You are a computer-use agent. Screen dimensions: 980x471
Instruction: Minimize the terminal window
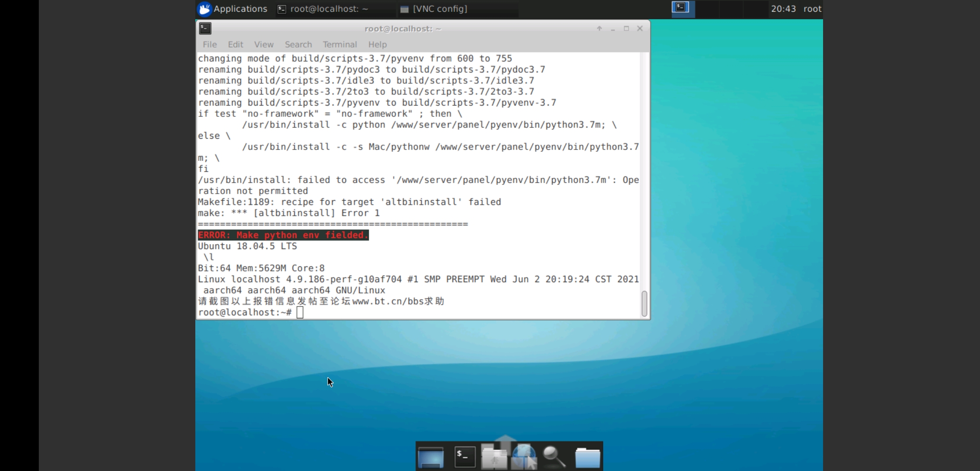[613, 29]
